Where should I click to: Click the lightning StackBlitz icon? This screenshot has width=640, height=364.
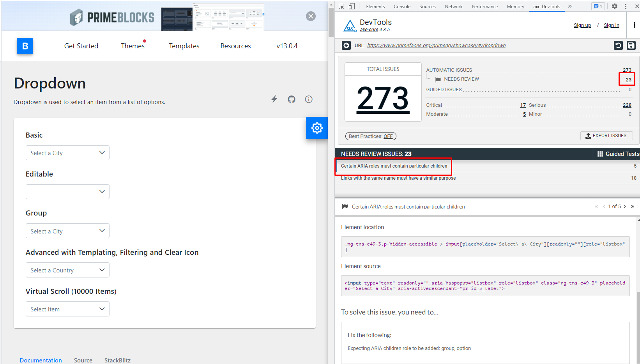tap(274, 99)
